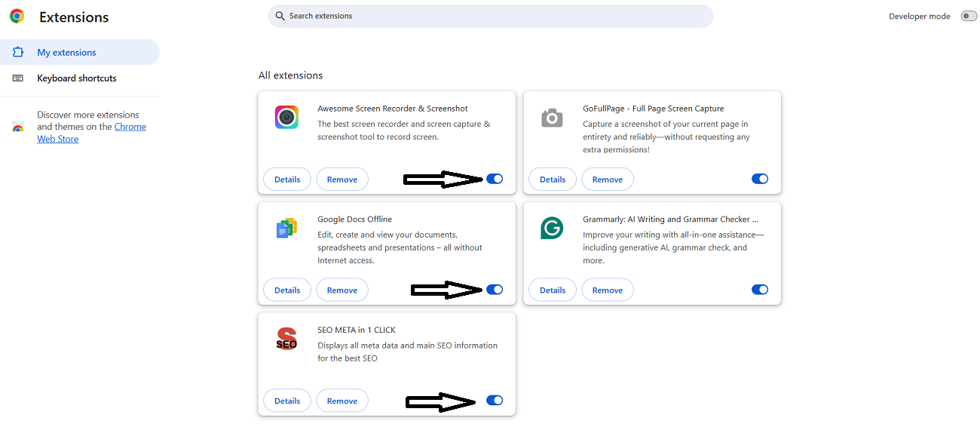This screenshot has width=980, height=427.
Task: Turn off GoFullPage extension toggle
Action: [760, 179]
